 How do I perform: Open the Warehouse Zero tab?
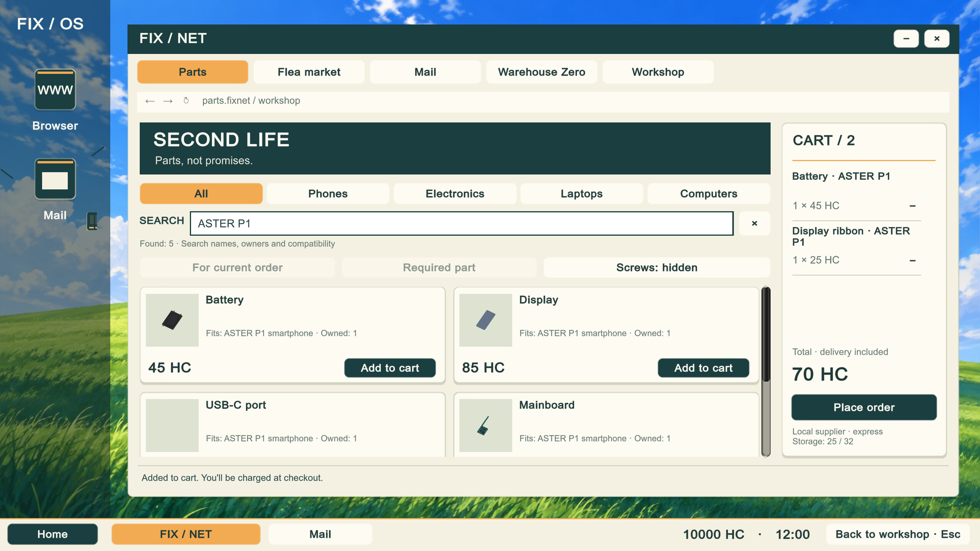tap(542, 72)
